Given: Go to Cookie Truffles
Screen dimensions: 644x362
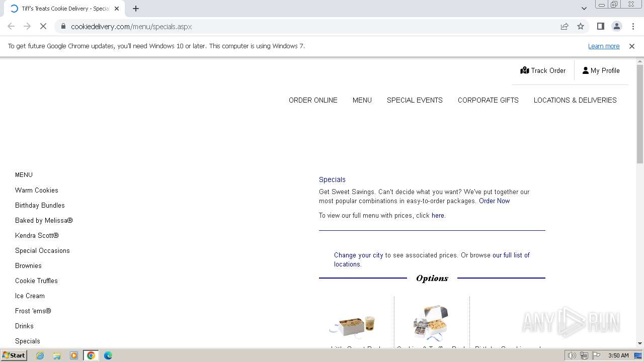Looking at the screenshot, I should pos(36,281).
